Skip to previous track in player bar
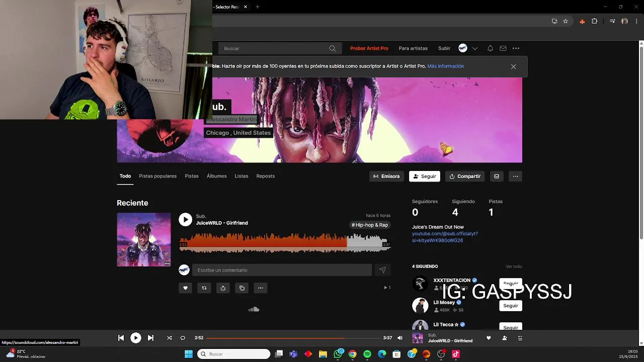The height and width of the screenshot is (362, 644). click(x=121, y=338)
